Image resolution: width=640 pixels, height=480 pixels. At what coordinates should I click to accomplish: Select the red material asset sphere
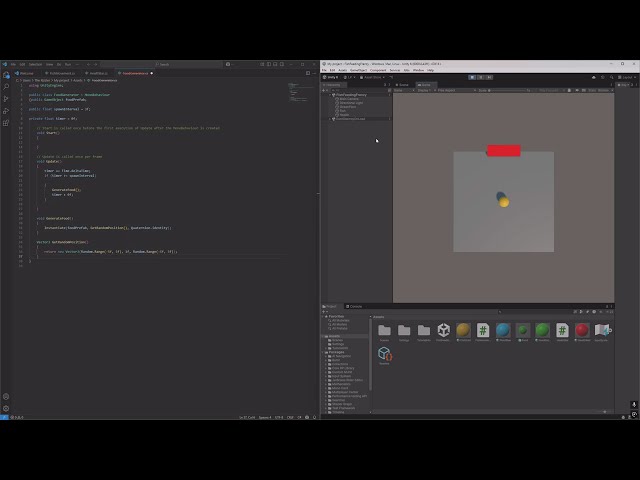coord(581,331)
